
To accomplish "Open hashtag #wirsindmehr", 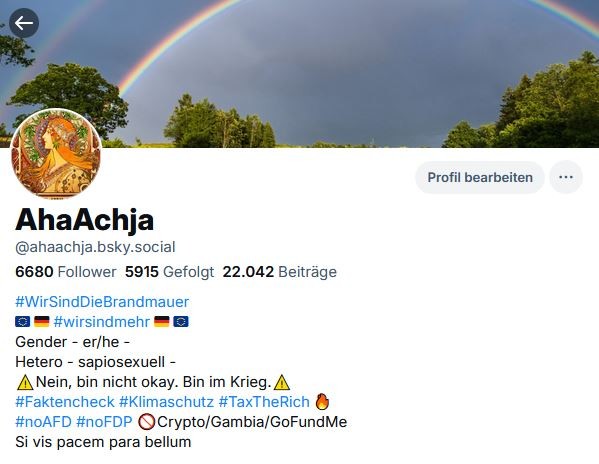I will (x=102, y=322).
